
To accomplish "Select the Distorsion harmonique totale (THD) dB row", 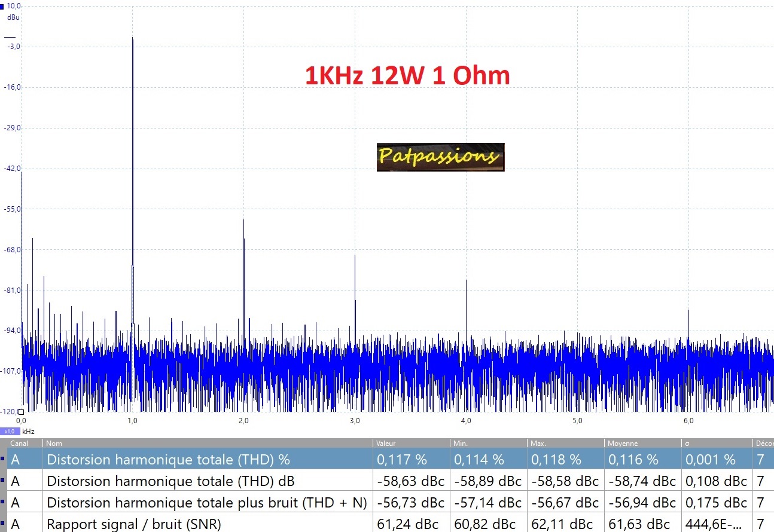I will 170,481.
